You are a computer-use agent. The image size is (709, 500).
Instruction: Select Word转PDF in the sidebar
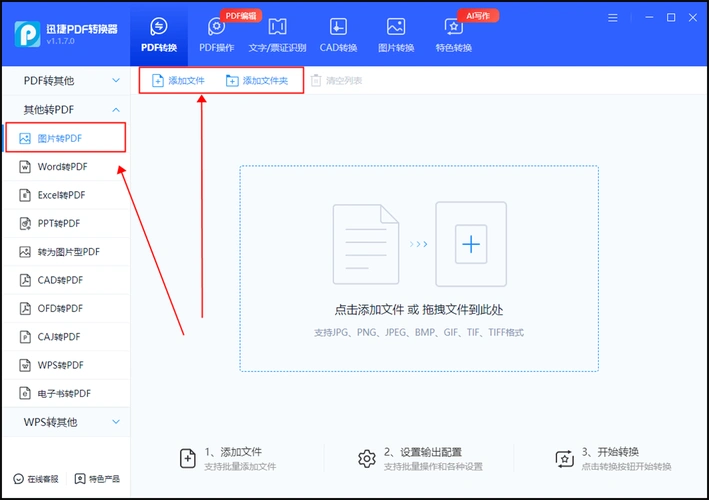[66, 167]
